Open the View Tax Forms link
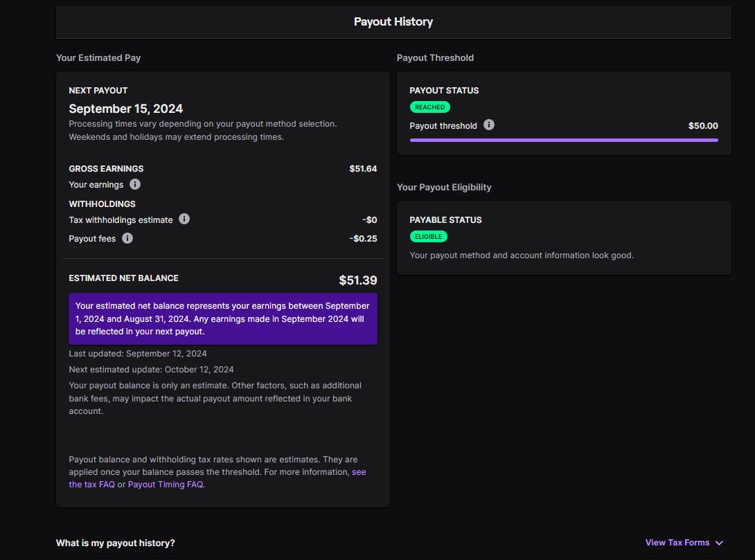The height and width of the screenshot is (560, 755). [x=677, y=542]
